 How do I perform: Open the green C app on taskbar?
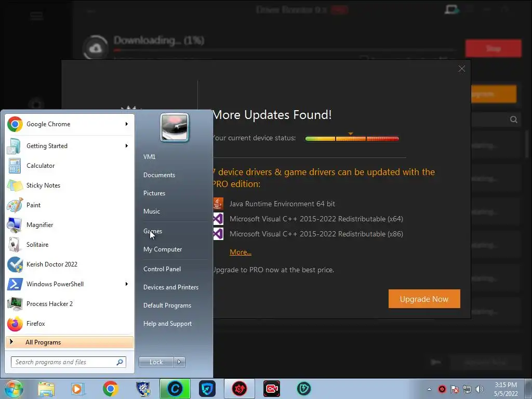pos(175,389)
